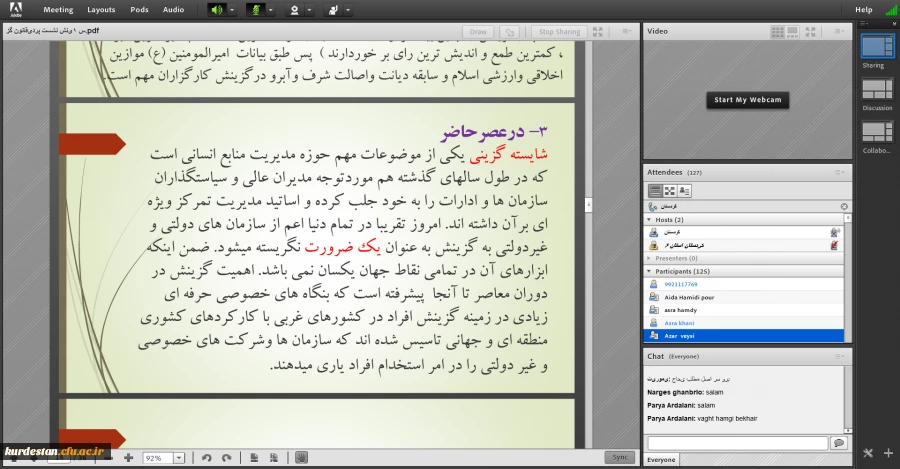This screenshot has height=469, width=900.
Task: Click Start My Webcam button
Action: point(747,100)
